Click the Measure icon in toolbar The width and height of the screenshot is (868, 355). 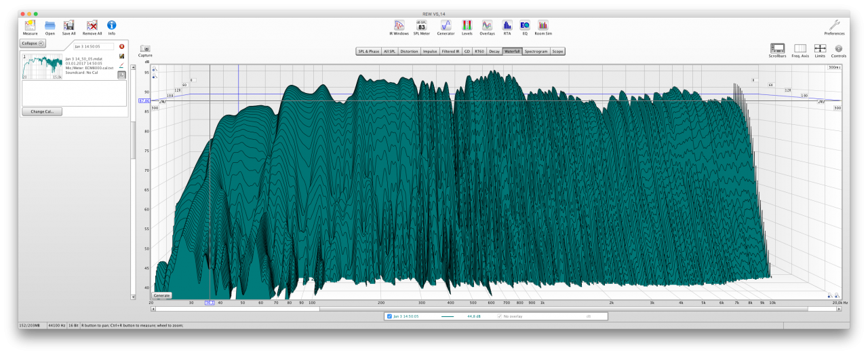[x=30, y=26]
